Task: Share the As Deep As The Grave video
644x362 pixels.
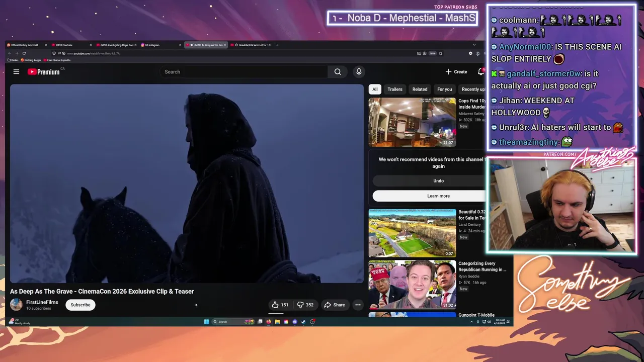Action: click(335, 305)
